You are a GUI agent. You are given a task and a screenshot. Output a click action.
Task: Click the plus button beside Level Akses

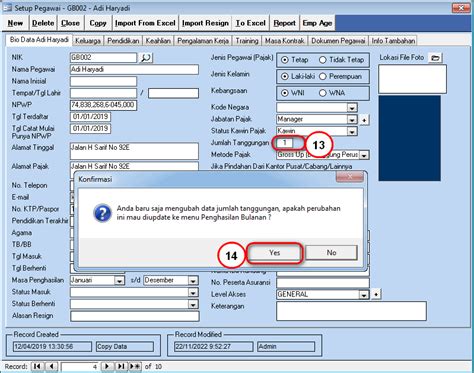coord(376,294)
